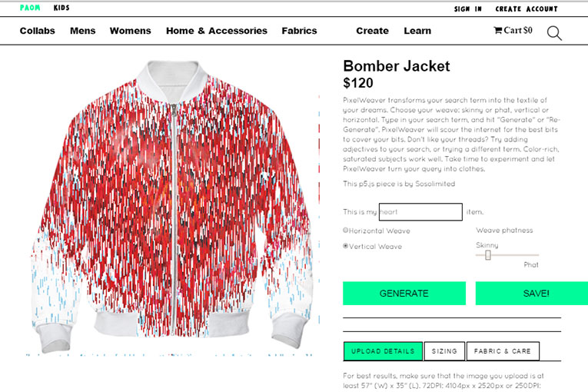The height and width of the screenshot is (392, 588).
Task: Switch to the Upload Details tab
Action: click(383, 351)
